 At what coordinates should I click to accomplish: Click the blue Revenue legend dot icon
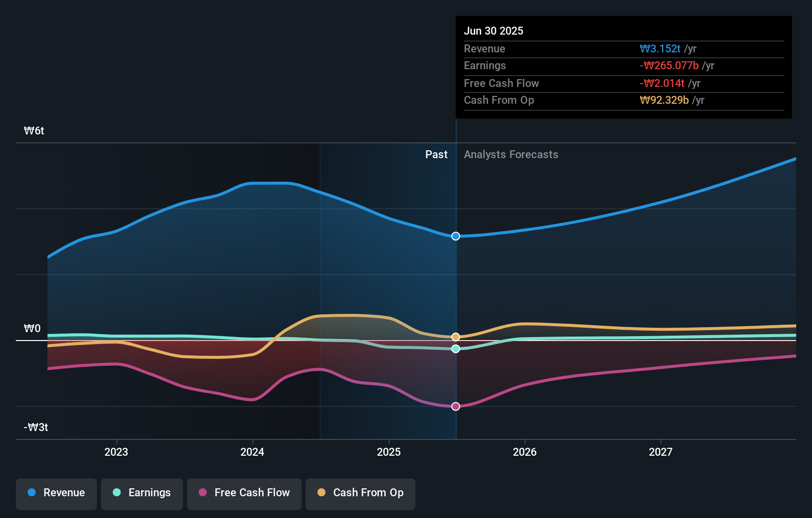pyautogui.click(x=32, y=493)
